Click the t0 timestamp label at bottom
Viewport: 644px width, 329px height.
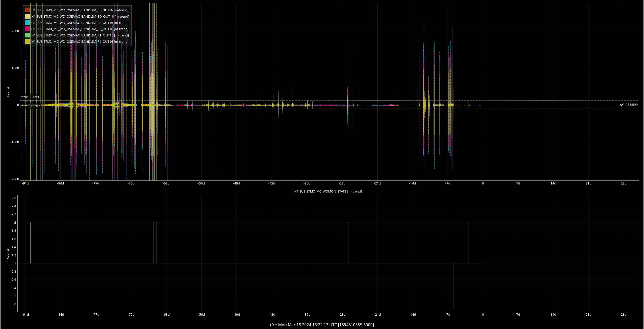click(x=322, y=325)
